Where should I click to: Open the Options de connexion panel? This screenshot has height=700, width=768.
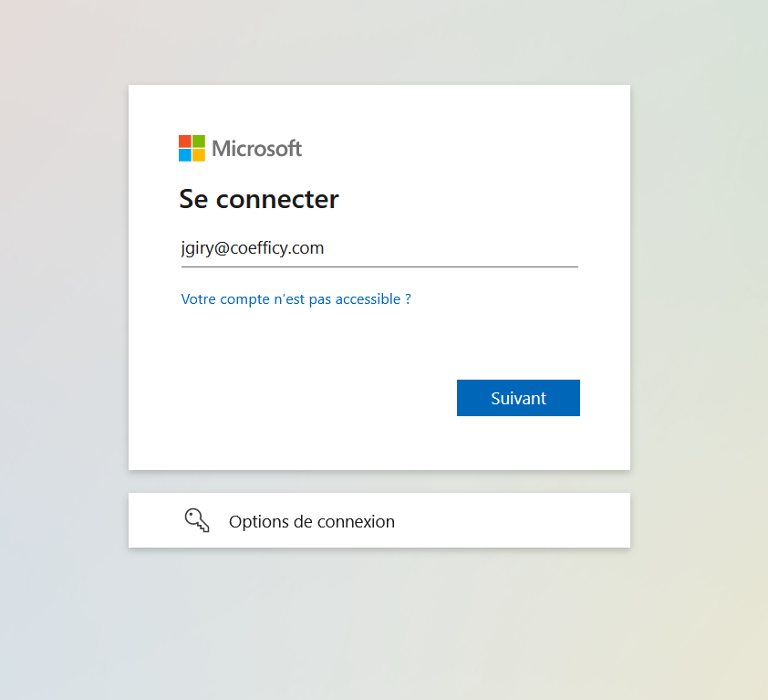(379, 520)
